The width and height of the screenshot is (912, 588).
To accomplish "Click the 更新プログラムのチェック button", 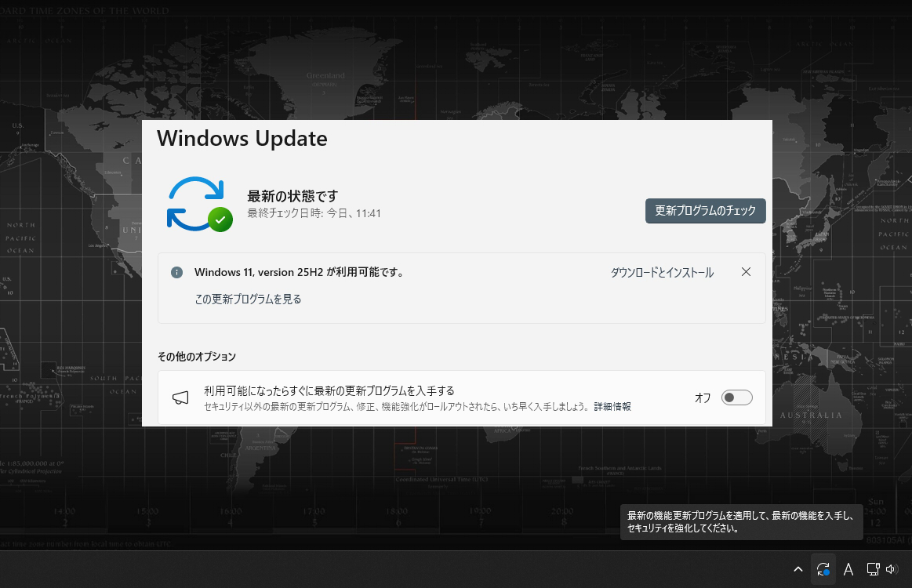I will pyautogui.click(x=705, y=211).
